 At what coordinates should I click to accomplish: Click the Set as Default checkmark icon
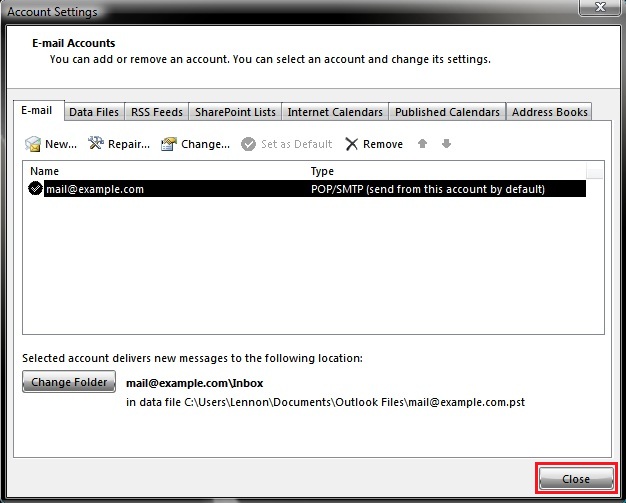tap(249, 144)
